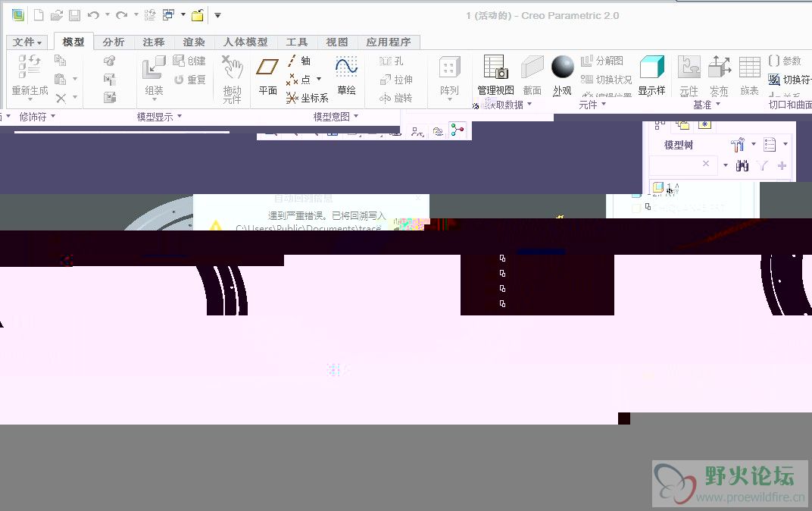Switch to the 应用程序 (Applications) tab
Screen dimensions: 812x511
pyautogui.click(x=389, y=42)
